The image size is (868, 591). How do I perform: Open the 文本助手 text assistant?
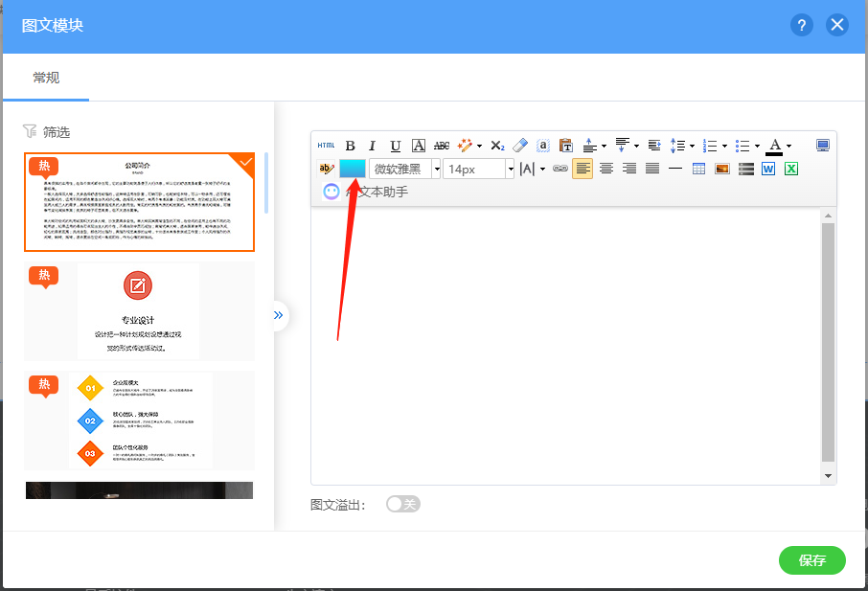pyautogui.click(x=367, y=192)
